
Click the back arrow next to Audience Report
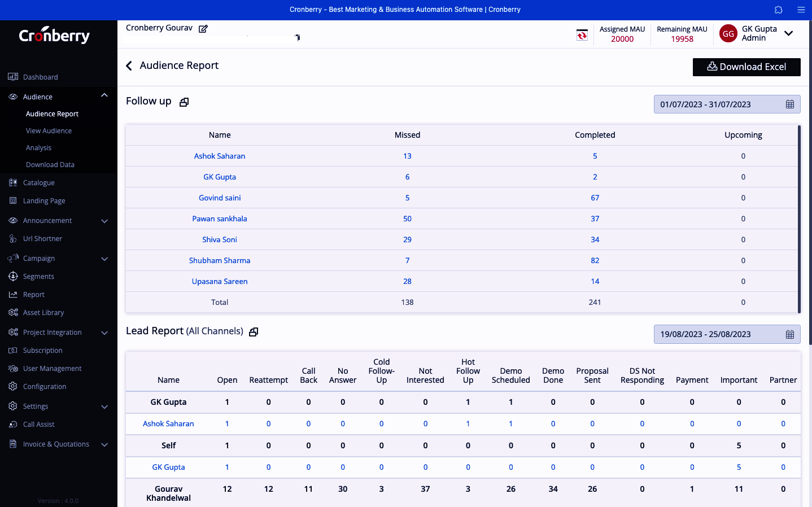point(129,66)
